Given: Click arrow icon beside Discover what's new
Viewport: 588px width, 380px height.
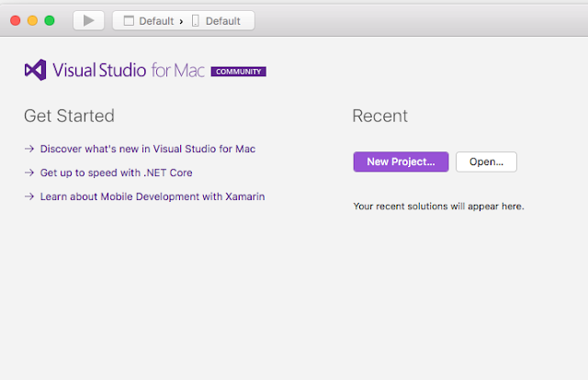Looking at the screenshot, I should click(29, 149).
